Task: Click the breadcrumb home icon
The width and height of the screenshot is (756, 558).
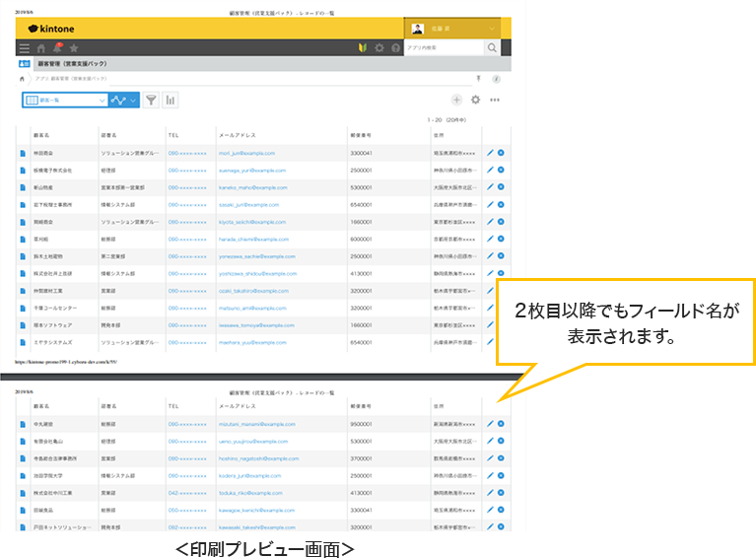Action: coord(22,79)
